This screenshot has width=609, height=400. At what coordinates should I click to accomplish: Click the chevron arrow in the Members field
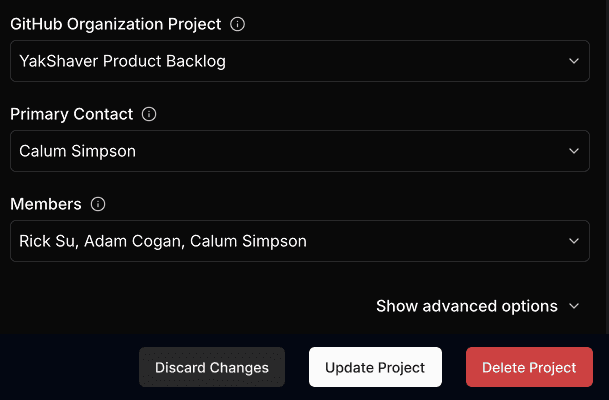[573, 241]
